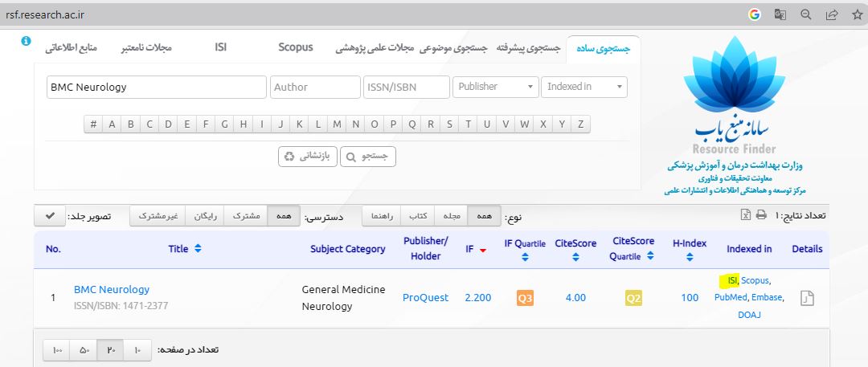868x367 pixels.
Task: Expand the Indexed in dropdown
Action: (x=584, y=87)
